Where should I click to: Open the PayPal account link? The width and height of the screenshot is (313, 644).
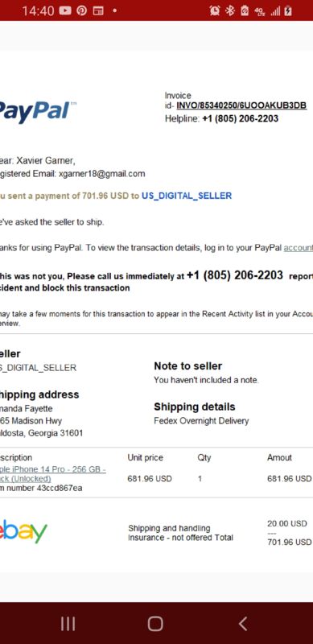pyautogui.click(x=299, y=248)
